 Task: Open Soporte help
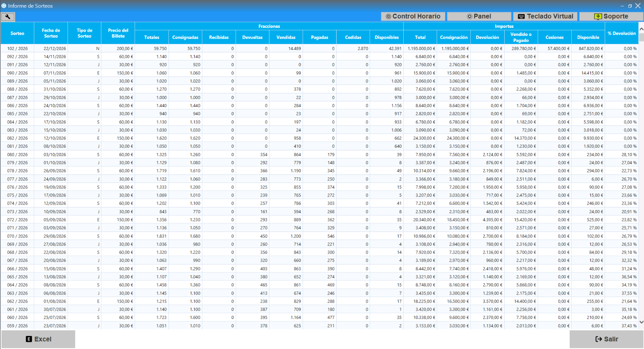(x=611, y=16)
